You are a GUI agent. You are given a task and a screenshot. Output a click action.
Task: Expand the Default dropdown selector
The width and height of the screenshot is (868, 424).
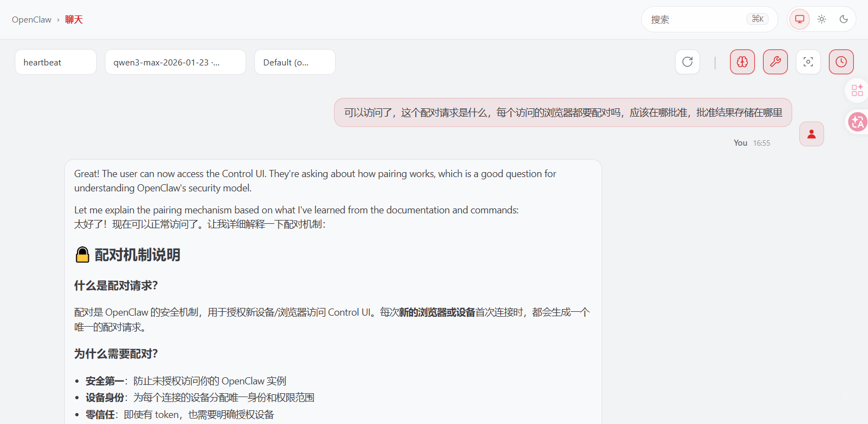tap(294, 62)
